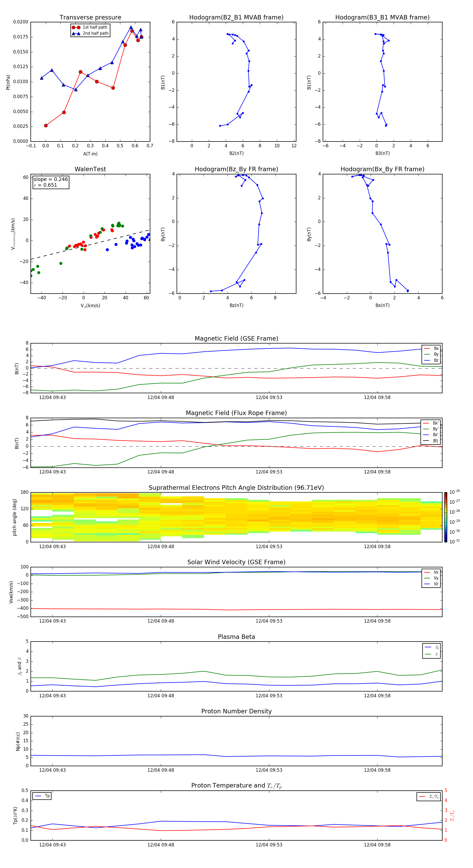Click the 12/04 09:53 tick under Plasma Beta
This screenshot has width=473, height=868.
(x=269, y=696)
